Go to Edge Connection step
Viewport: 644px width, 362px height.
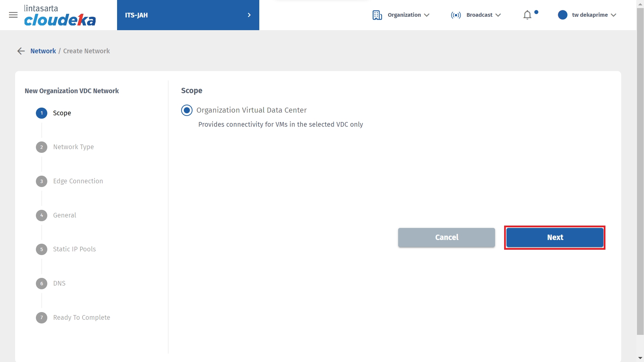pyautogui.click(x=78, y=181)
